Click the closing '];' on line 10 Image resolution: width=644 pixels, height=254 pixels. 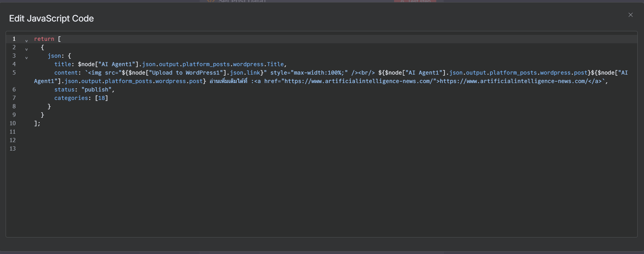37,123
